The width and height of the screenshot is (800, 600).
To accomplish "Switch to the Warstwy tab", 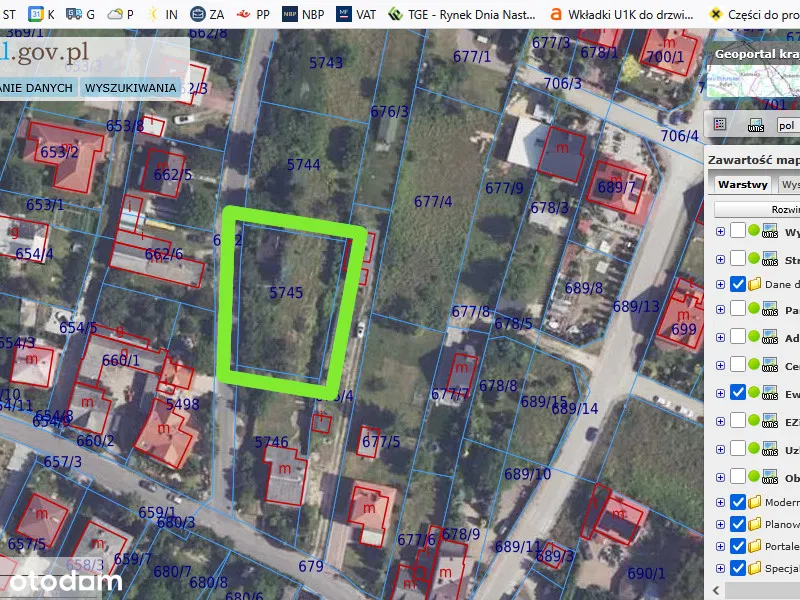I will 742,185.
